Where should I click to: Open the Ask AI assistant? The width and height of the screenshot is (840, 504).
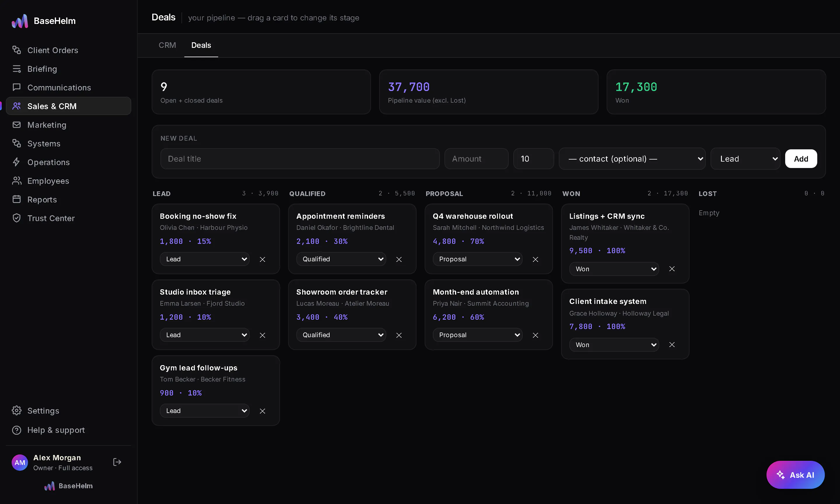coord(795,475)
